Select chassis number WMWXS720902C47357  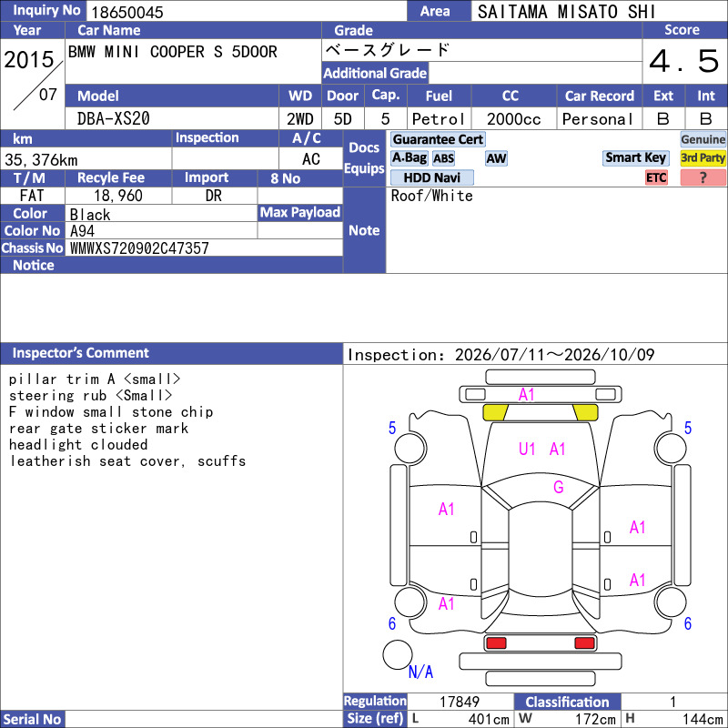click(139, 248)
